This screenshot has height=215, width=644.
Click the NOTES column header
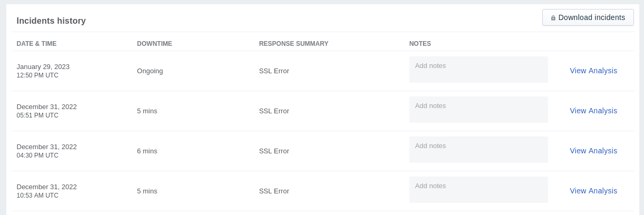(x=420, y=44)
